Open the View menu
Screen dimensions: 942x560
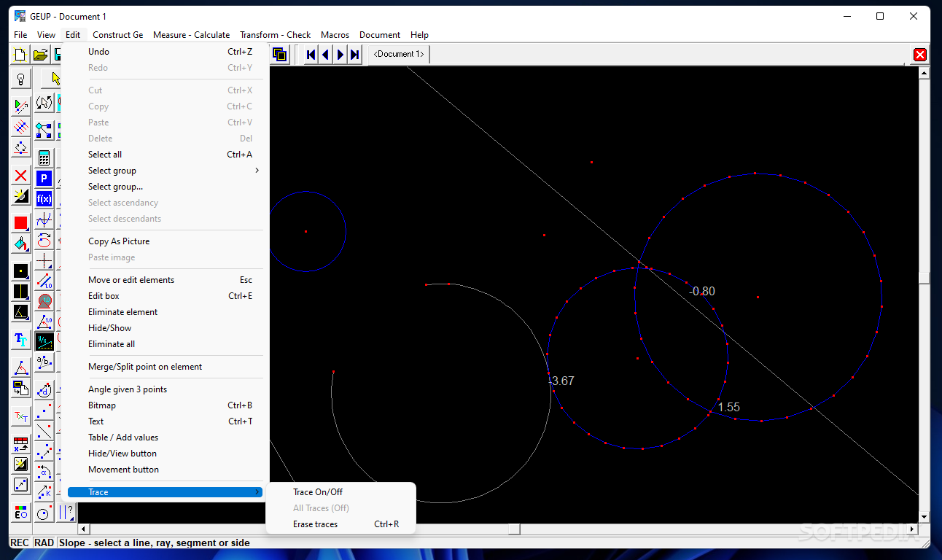(46, 34)
